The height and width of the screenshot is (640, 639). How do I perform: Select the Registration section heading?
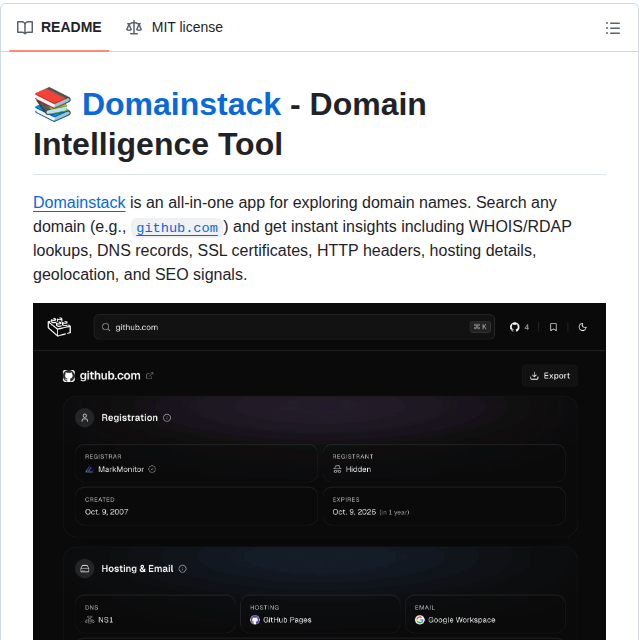pyautogui.click(x=129, y=418)
